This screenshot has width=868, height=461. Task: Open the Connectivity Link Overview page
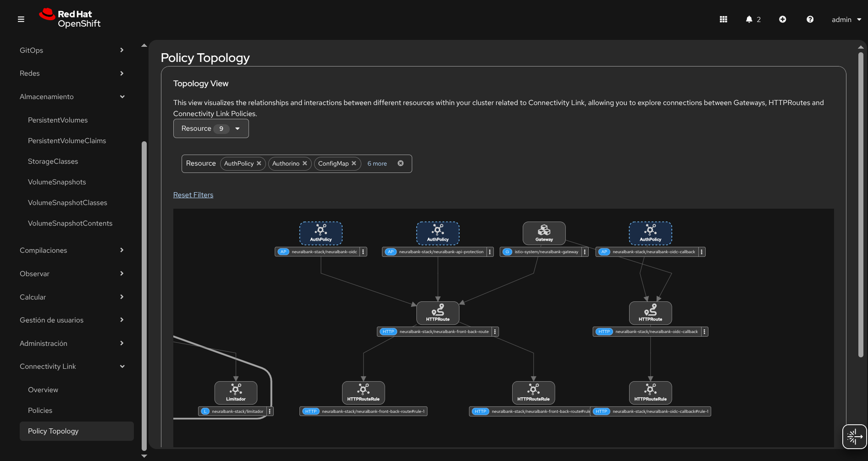pos(43,389)
